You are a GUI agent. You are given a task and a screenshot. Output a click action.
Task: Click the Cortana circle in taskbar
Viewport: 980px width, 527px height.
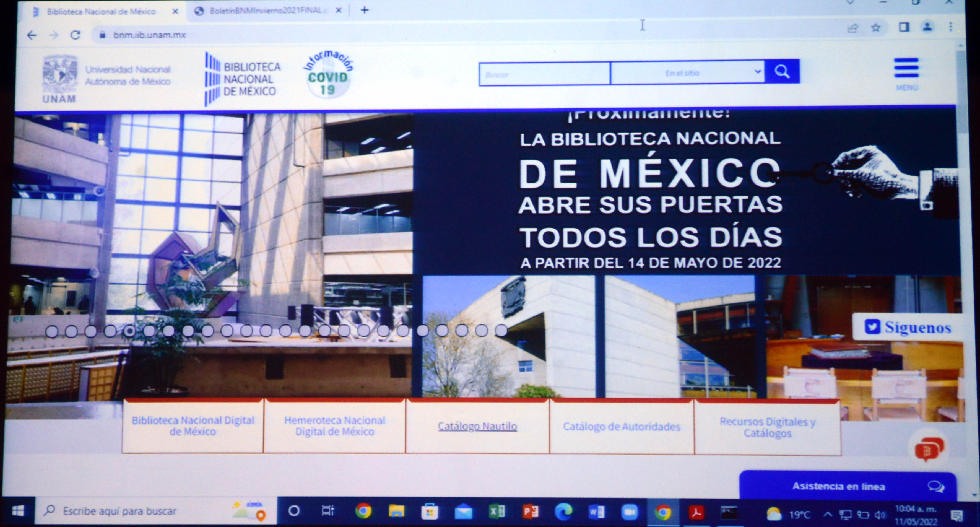(294, 511)
